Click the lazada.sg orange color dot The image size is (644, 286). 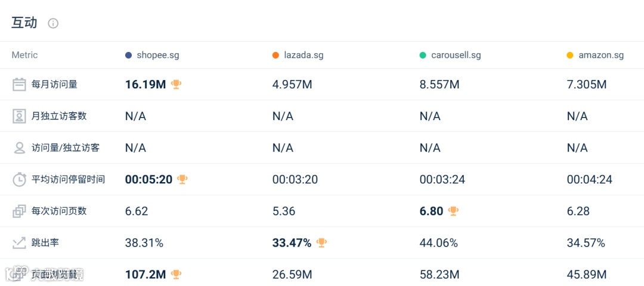275,55
